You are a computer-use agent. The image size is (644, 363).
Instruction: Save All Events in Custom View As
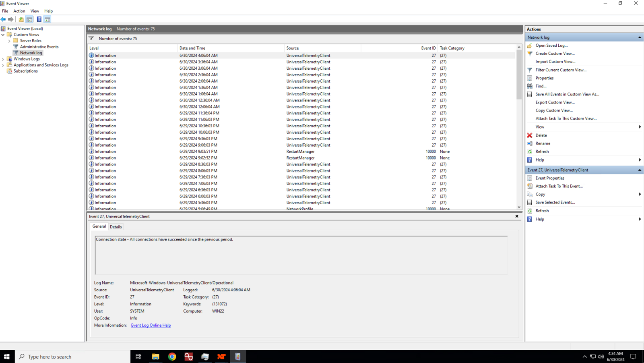click(567, 94)
